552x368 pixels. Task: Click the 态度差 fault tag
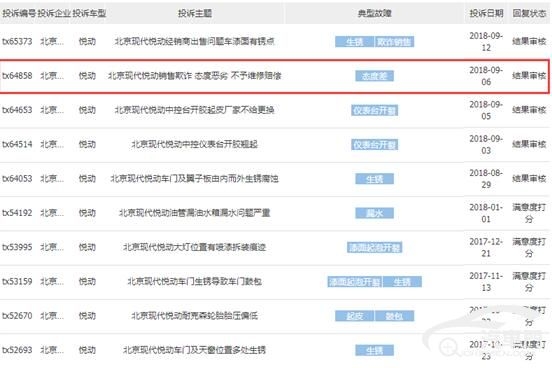click(375, 76)
